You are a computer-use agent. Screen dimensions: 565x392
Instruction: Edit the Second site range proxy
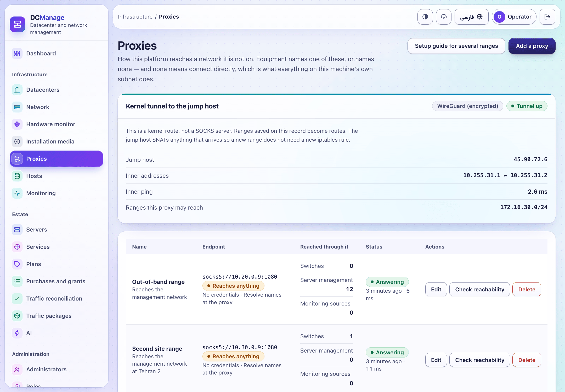click(436, 360)
